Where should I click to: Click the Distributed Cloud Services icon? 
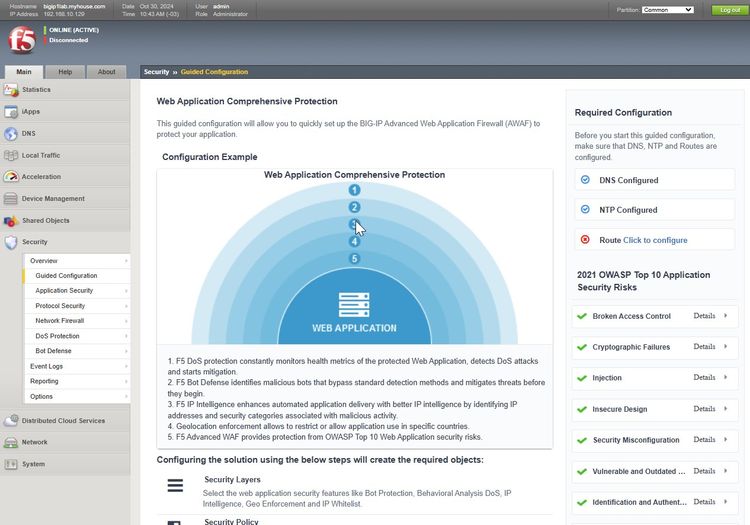click(x=11, y=420)
